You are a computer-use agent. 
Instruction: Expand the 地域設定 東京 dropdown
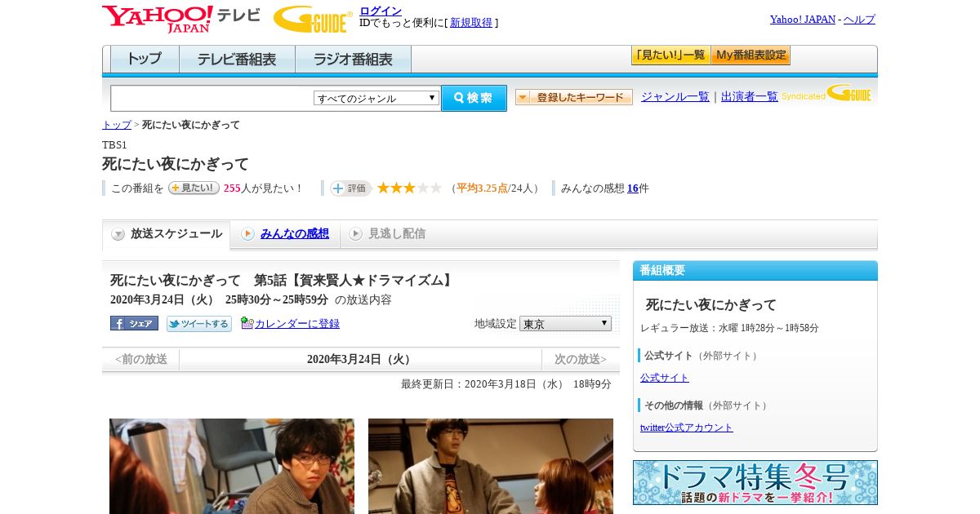tap(565, 323)
